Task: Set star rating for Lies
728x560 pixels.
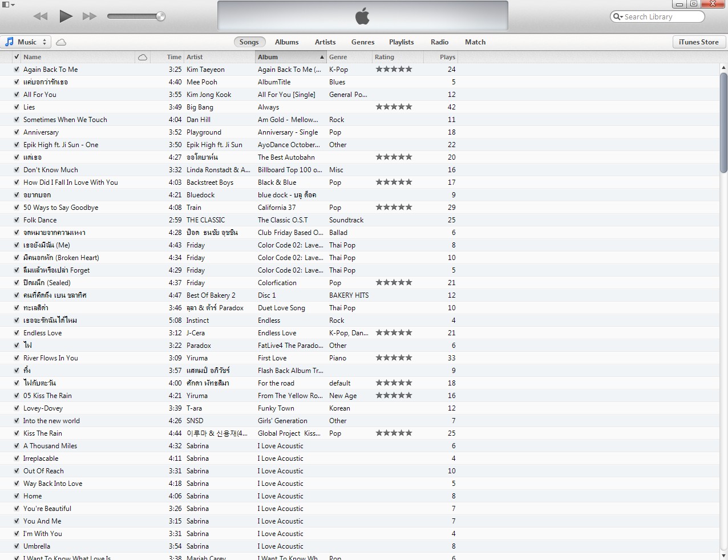Action: [394, 107]
